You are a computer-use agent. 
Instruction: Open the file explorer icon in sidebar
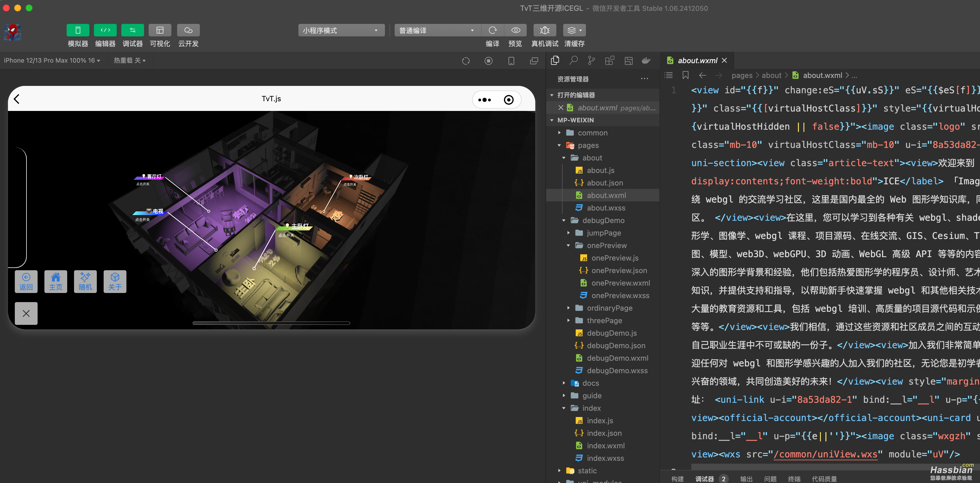[x=555, y=60]
